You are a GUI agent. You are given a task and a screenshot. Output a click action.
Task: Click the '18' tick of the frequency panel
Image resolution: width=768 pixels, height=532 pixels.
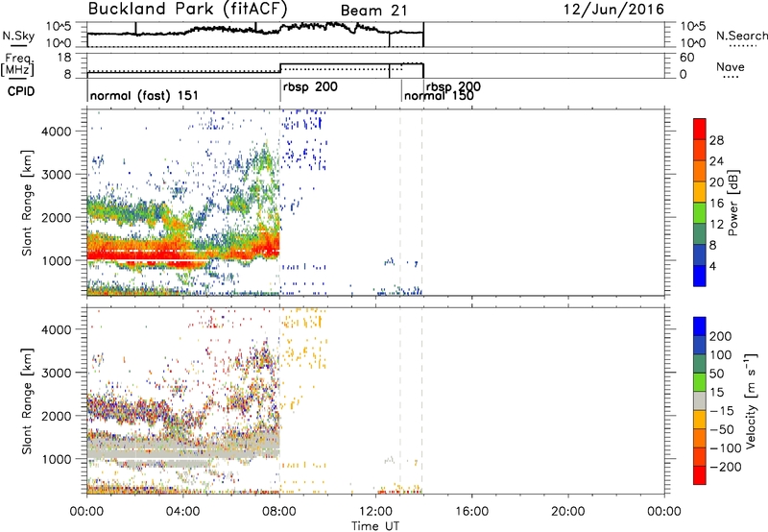point(64,58)
